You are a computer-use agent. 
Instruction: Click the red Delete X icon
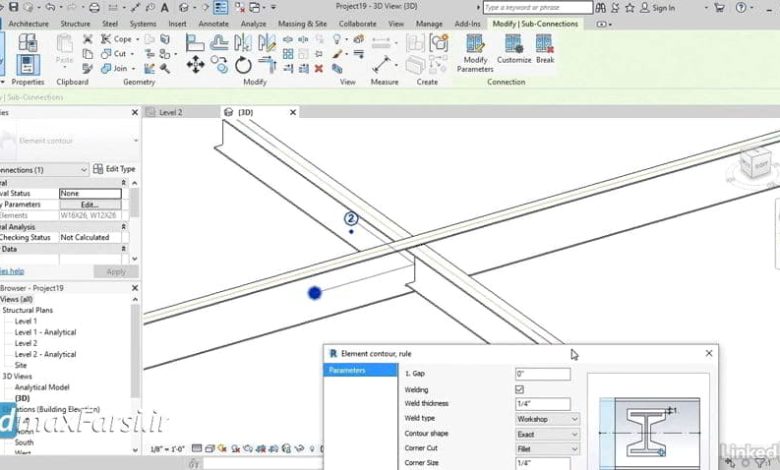pyautogui.click(x=319, y=69)
